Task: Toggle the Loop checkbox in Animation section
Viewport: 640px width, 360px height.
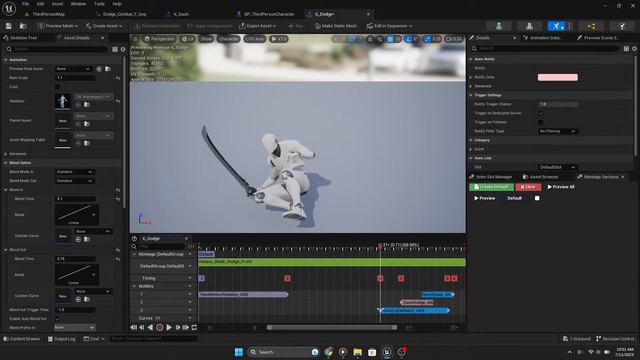Action: (57, 87)
